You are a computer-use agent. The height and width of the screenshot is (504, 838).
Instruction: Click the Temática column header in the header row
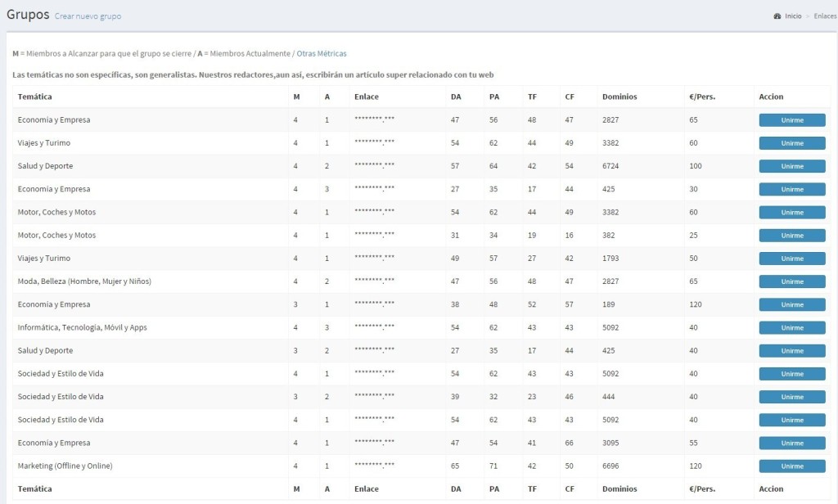pyautogui.click(x=34, y=97)
